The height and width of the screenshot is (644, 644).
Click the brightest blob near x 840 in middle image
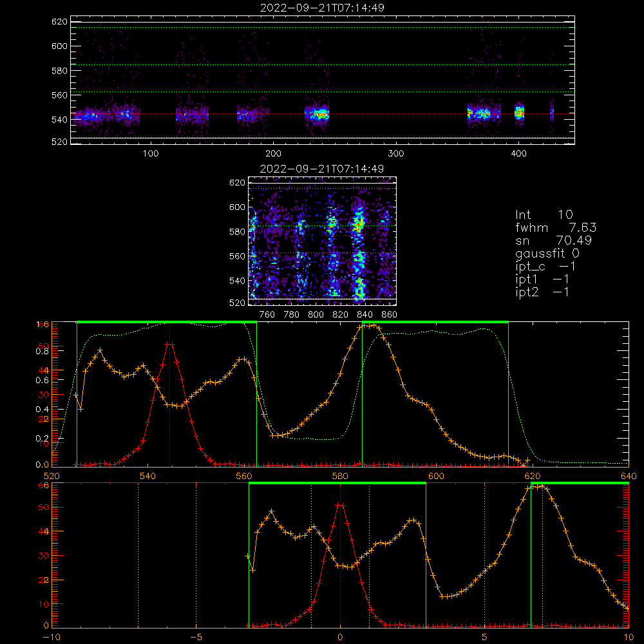point(359,225)
